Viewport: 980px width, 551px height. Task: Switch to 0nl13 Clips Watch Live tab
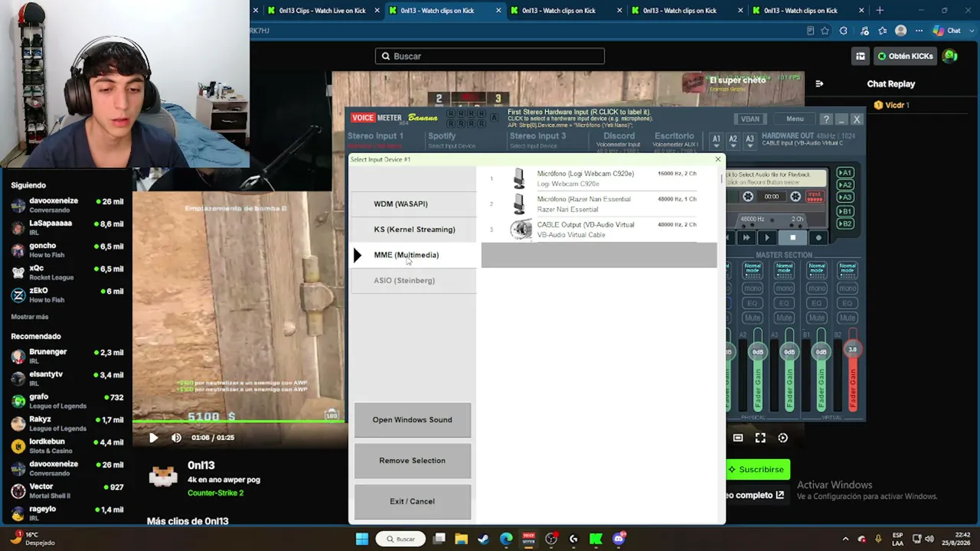tap(322, 11)
